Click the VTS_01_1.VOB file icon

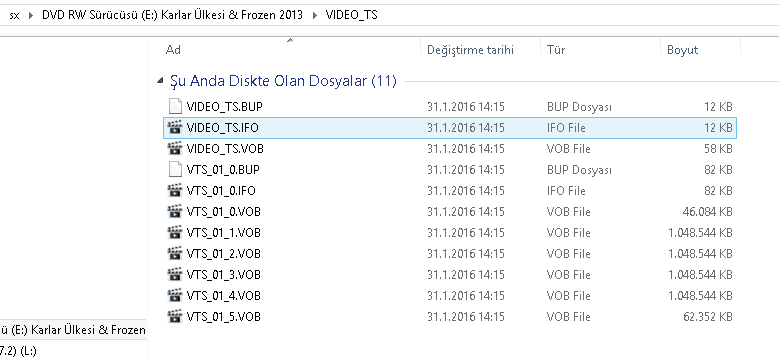click(175, 232)
